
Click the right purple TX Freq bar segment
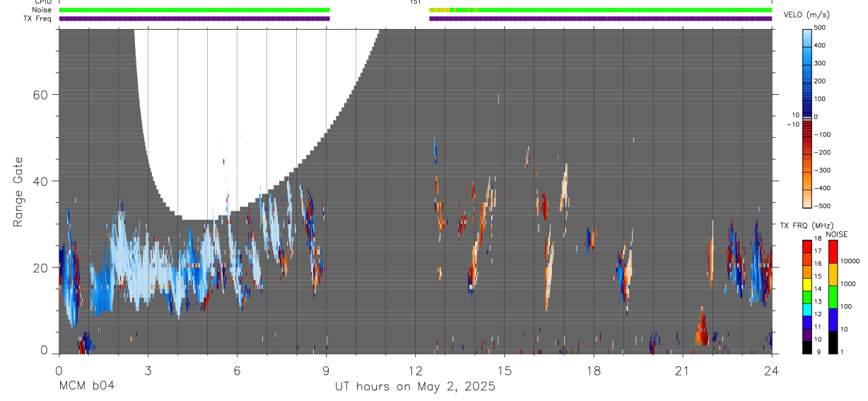601,18
